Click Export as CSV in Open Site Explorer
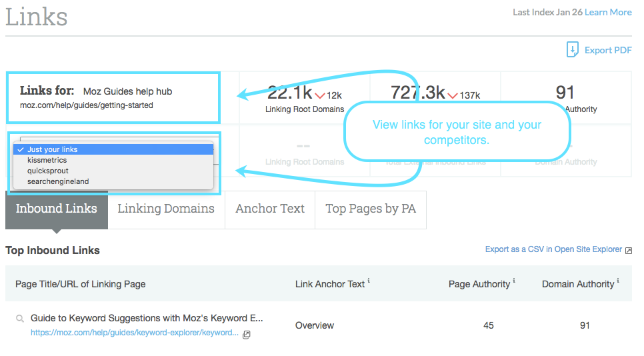The image size is (644, 356). point(553,249)
